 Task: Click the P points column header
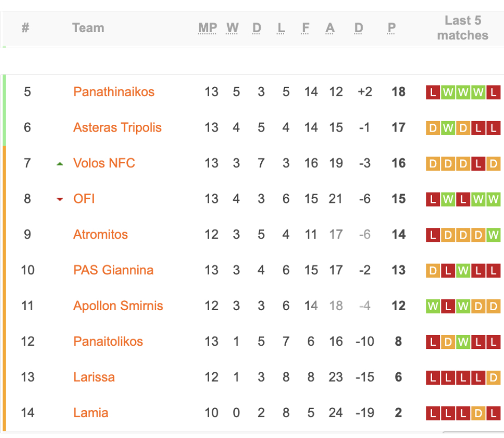(391, 28)
